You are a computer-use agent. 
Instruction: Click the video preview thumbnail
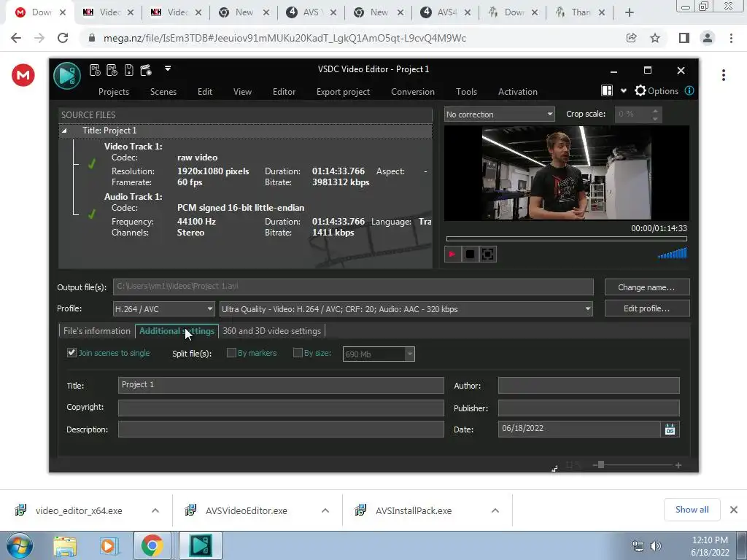click(566, 173)
